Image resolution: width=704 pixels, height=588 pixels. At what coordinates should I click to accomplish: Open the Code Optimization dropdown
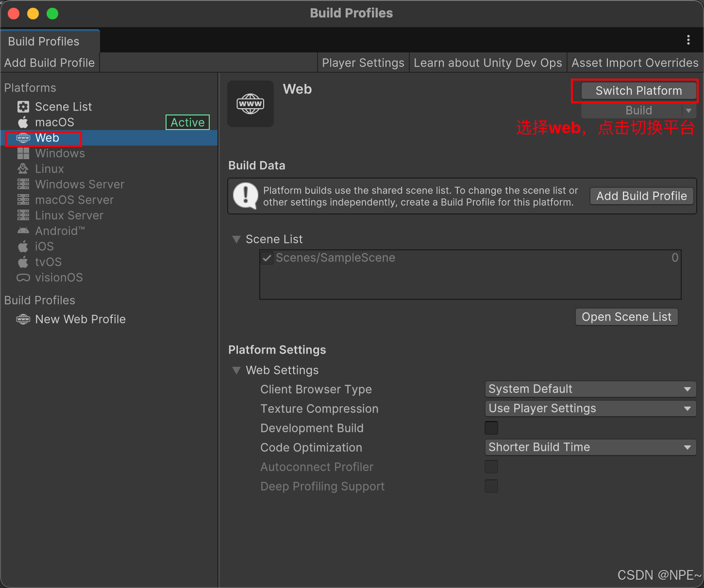point(590,447)
